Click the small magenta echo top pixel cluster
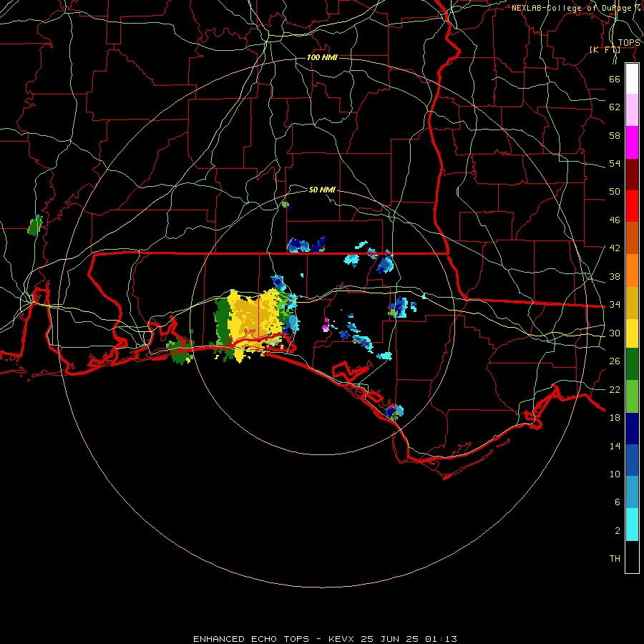This screenshot has width=644, height=644. (x=326, y=326)
